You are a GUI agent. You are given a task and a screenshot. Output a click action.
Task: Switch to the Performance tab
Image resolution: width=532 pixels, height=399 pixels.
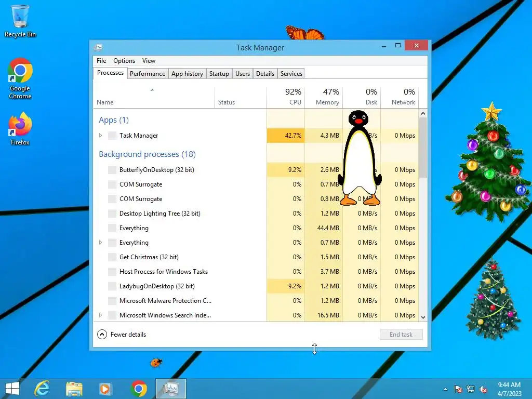pyautogui.click(x=148, y=74)
